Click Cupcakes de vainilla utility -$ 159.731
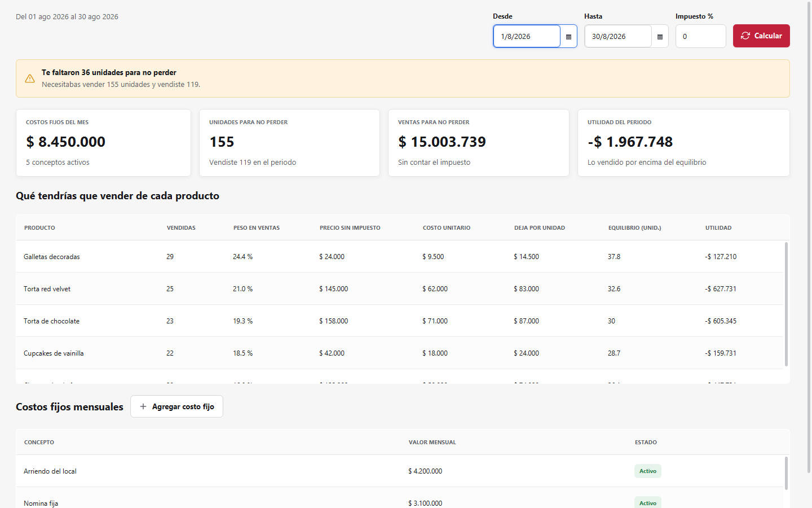The height and width of the screenshot is (508, 812). pyautogui.click(x=721, y=353)
